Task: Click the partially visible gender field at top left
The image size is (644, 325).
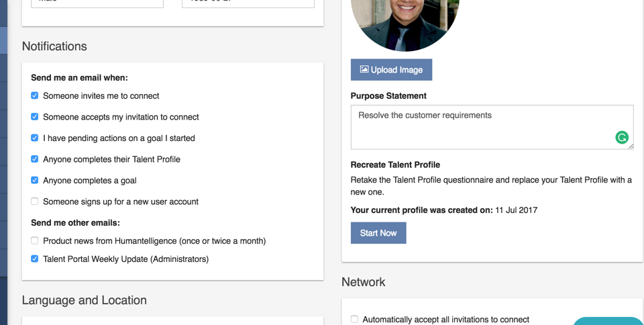Action: [x=97, y=3]
